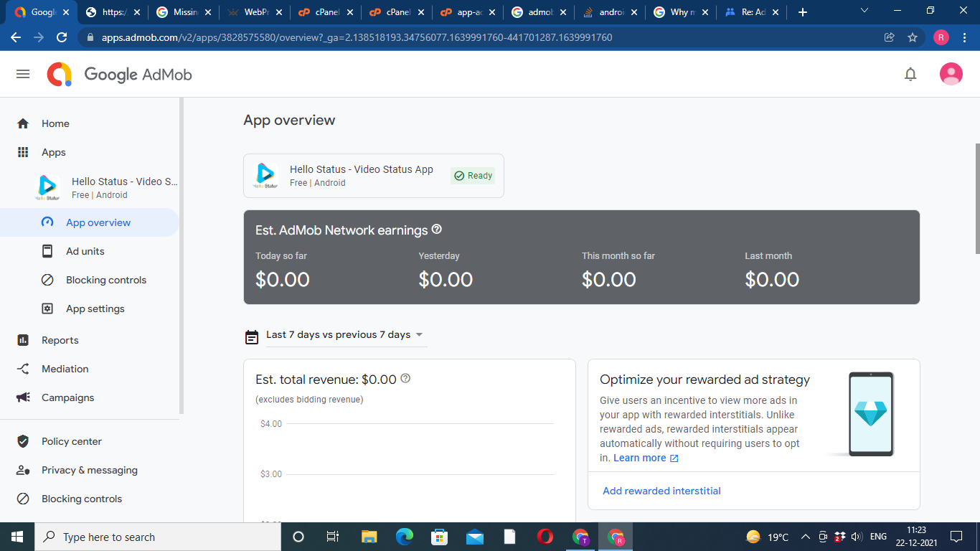This screenshot has height=551, width=980.
Task: Click the Hello Status app card
Action: point(374,176)
